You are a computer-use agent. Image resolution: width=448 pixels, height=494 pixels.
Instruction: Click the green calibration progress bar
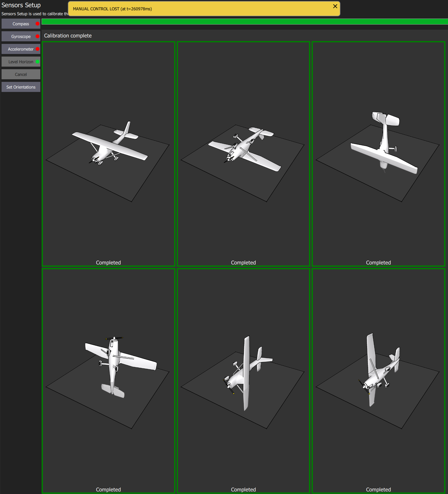tap(245, 22)
